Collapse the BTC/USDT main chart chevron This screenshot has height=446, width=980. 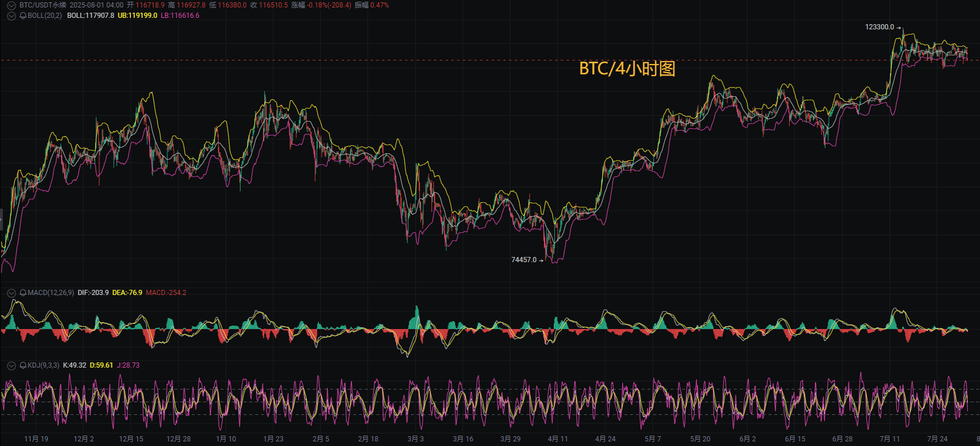click(x=11, y=5)
